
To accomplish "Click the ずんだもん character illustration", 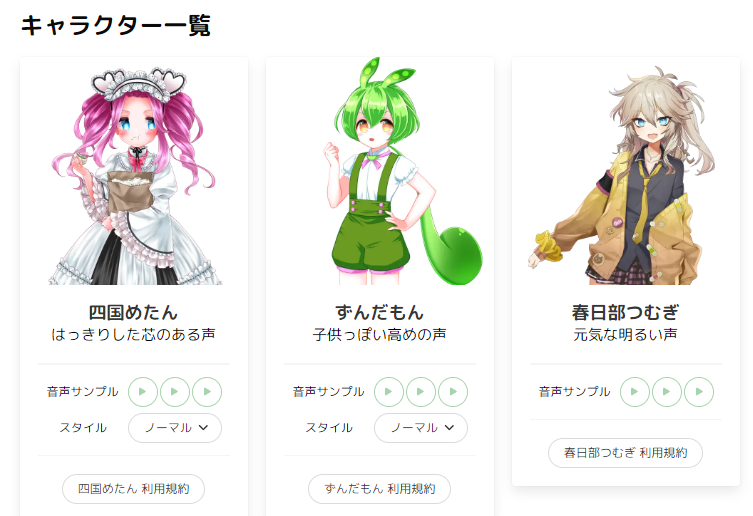I will (x=402, y=171).
